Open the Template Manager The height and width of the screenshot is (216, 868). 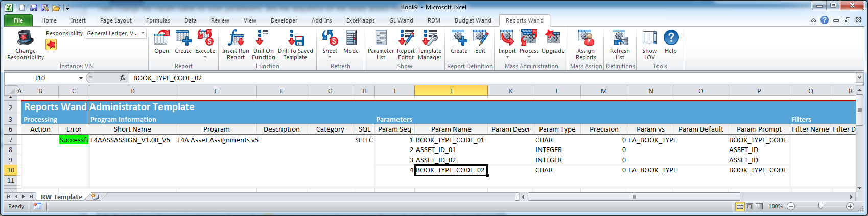click(430, 38)
